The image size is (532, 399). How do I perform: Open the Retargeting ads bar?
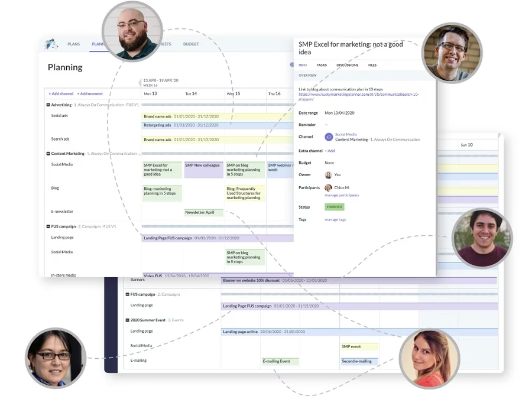(x=218, y=125)
